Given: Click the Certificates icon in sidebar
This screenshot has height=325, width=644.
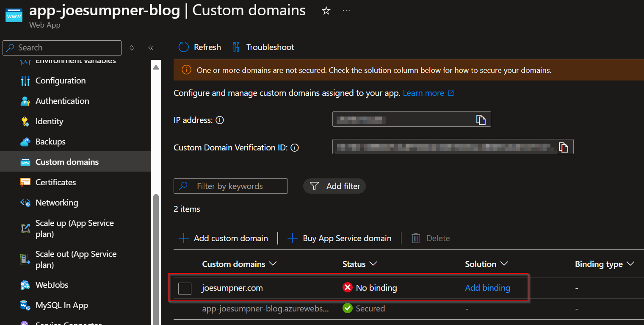Looking at the screenshot, I should [25, 182].
